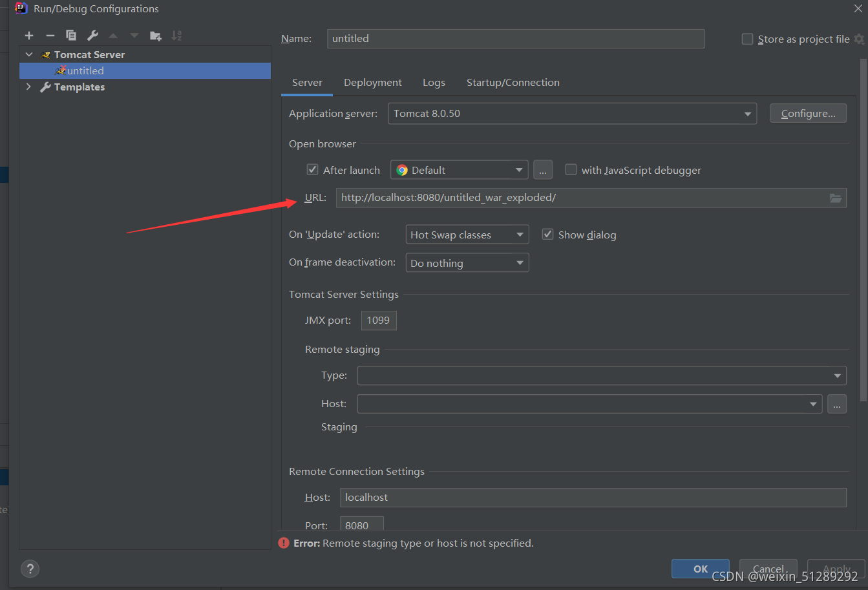
Task: Click the OK button
Action: pos(701,569)
